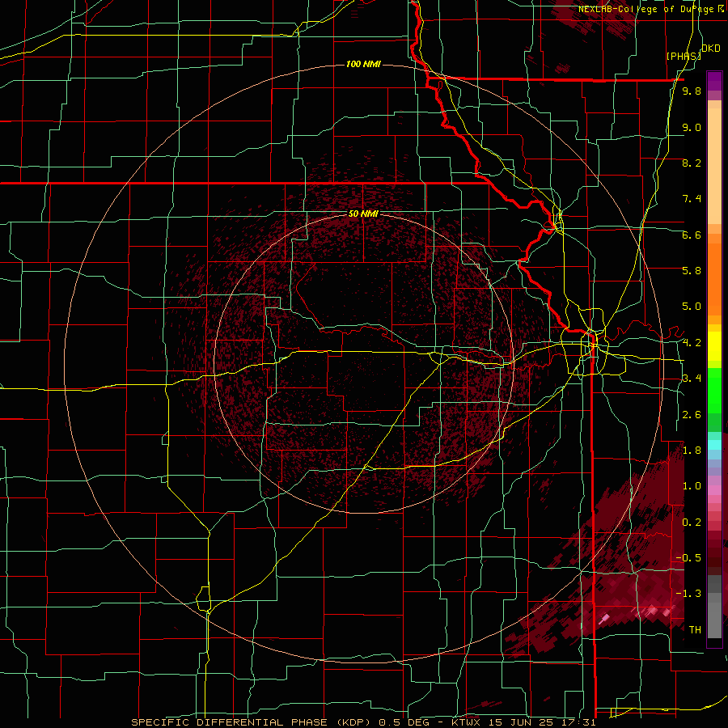This screenshot has width=728, height=728.
Task: Select the 9.0 value on color scale
Action: click(x=692, y=127)
